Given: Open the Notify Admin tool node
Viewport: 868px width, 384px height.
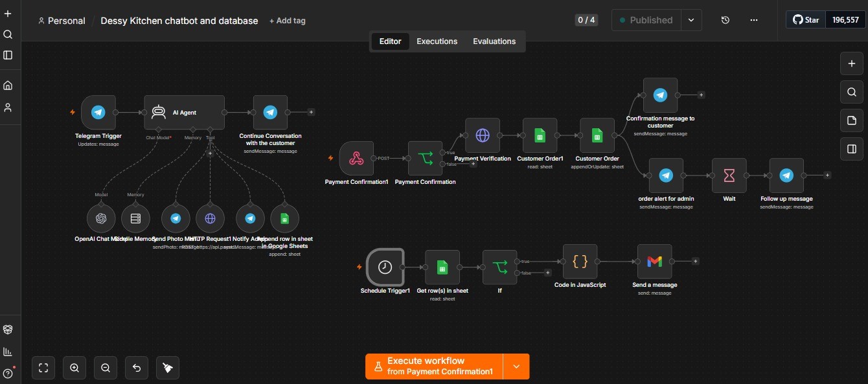Looking at the screenshot, I should (x=250, y=219).
